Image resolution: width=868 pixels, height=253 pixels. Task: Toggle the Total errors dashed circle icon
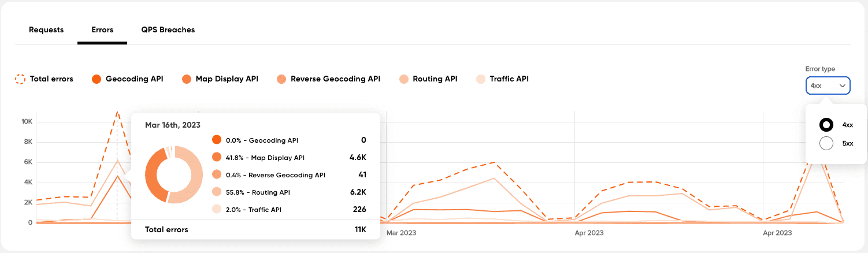20,79
